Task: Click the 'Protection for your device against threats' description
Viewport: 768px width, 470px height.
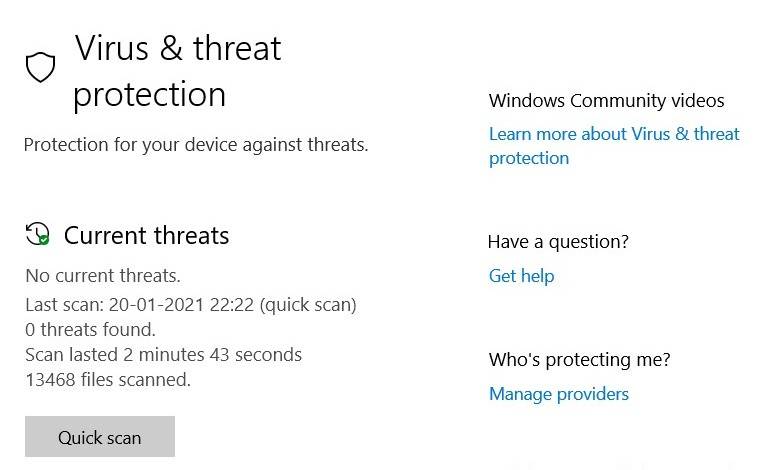Action: coord(196,144)
